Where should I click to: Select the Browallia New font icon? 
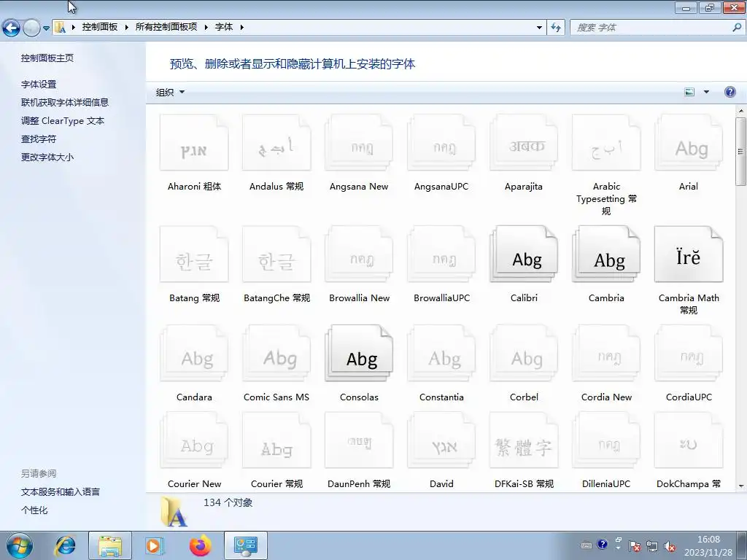[359, 254]
